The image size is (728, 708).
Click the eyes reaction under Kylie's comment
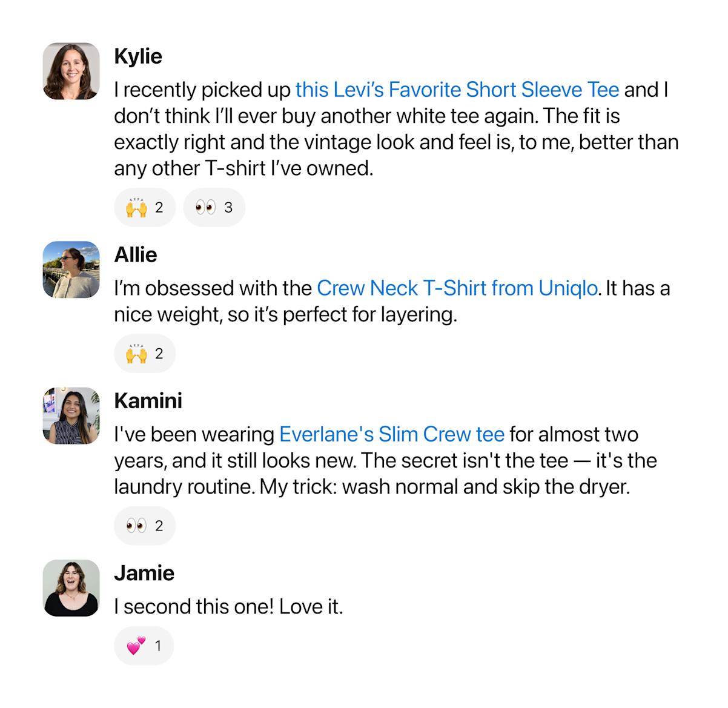click(x=213, y=207)
